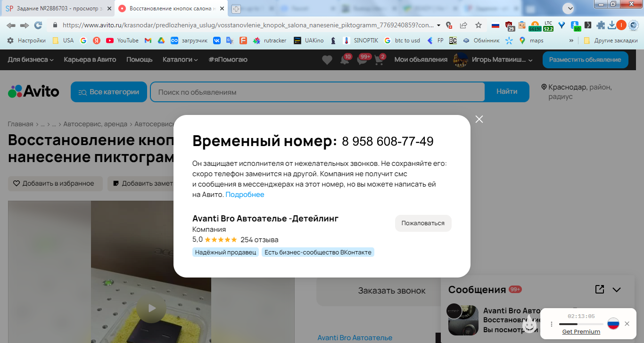The width and height of the screenshot is (644, 343).
Task: Open the address bar suggestions dropdown arrow
Action: pos(439,25)
